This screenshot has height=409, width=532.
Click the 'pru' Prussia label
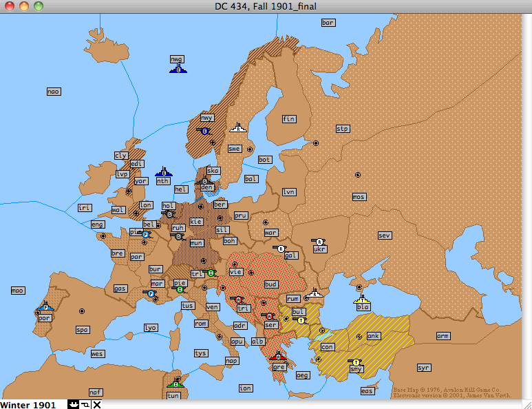coord(241,216)
